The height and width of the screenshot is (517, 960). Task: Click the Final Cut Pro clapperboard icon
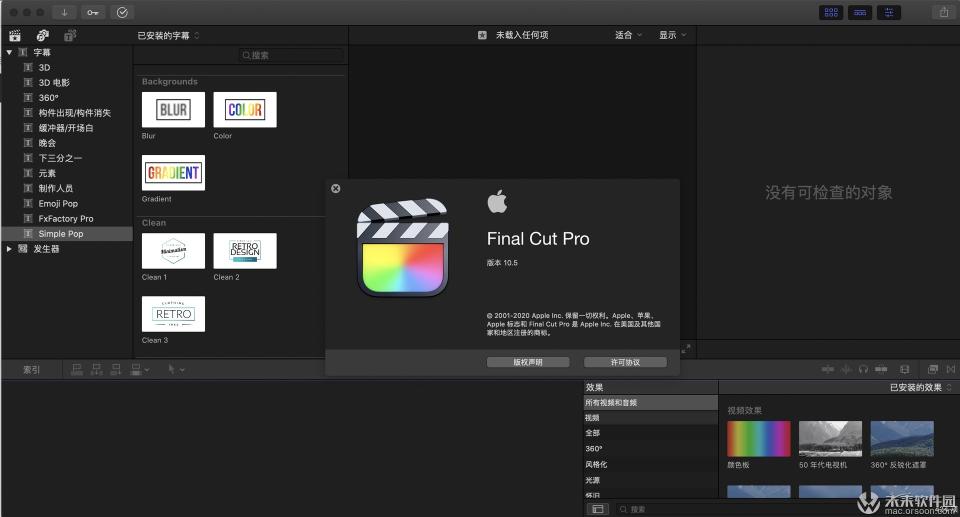[403, 247]
